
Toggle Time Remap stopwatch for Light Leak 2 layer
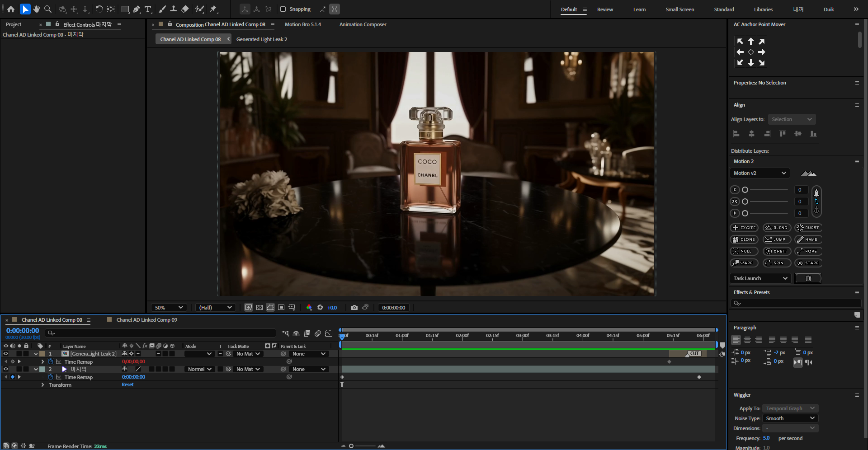(x=51, y=361)
